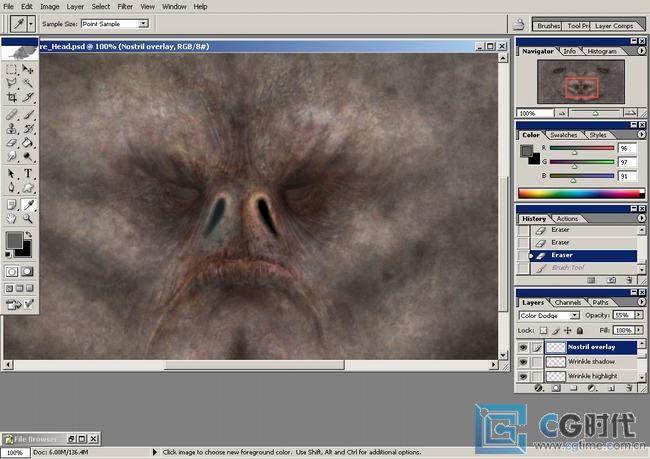
Task: Create new snapshot in History panel
Action: coord(611,280)
